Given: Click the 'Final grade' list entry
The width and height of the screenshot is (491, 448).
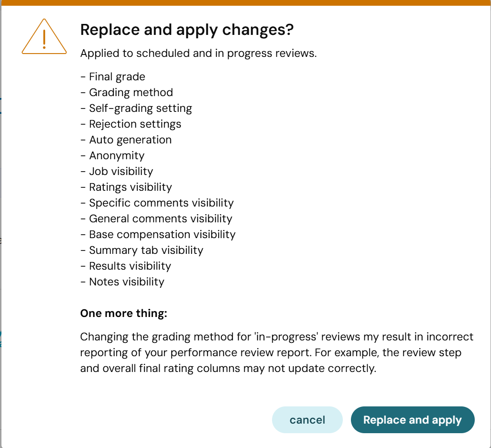Looking at the screenshot, I should click(113, 76).
